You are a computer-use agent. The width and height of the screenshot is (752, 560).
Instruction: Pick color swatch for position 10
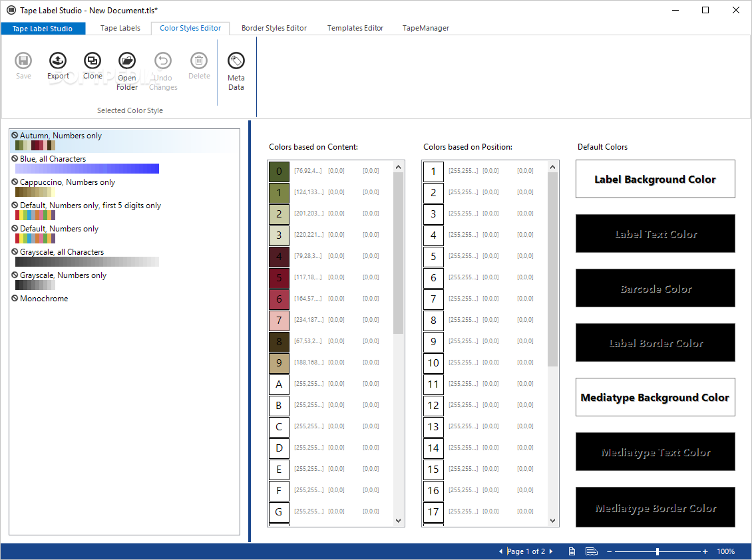(433, 363)
